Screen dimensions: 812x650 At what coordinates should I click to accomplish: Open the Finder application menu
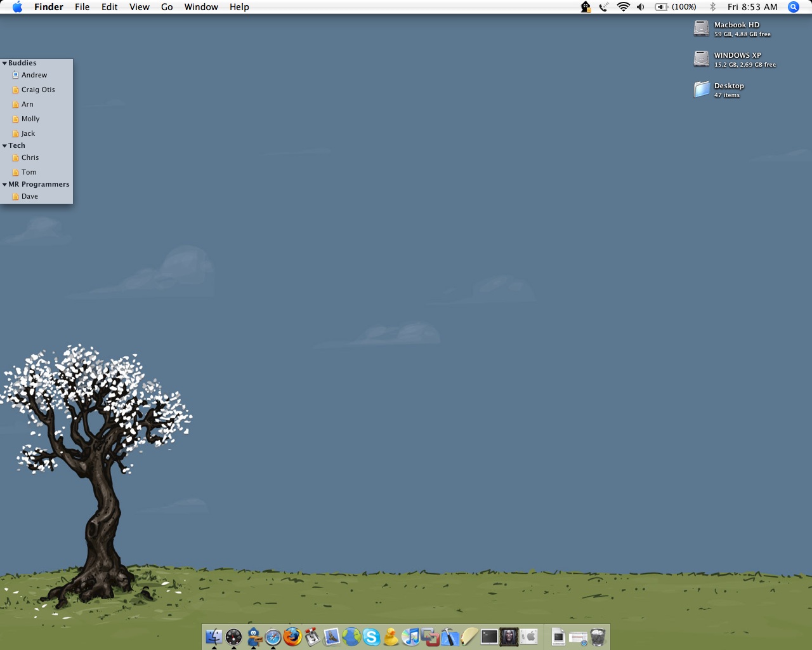tap(49, 7)
